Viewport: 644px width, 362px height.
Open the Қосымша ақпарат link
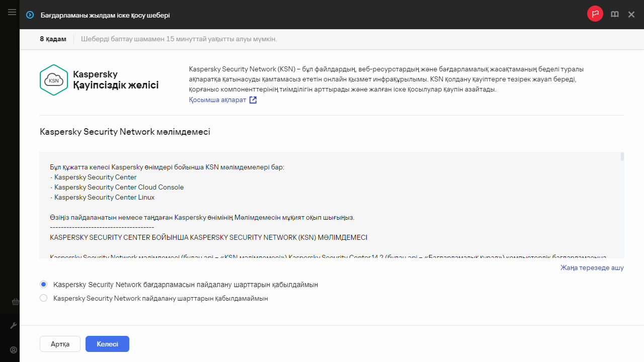point(218,100)
